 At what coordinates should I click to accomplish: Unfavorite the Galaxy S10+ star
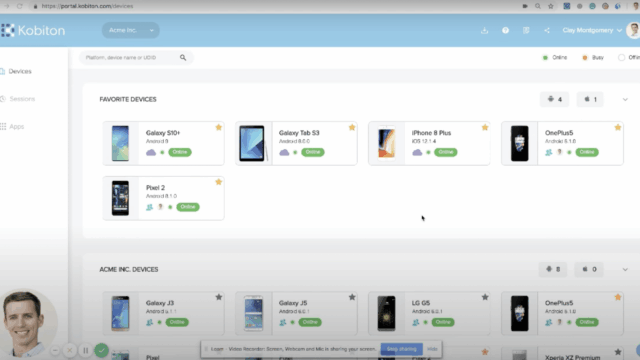click(x=219, y=127)
